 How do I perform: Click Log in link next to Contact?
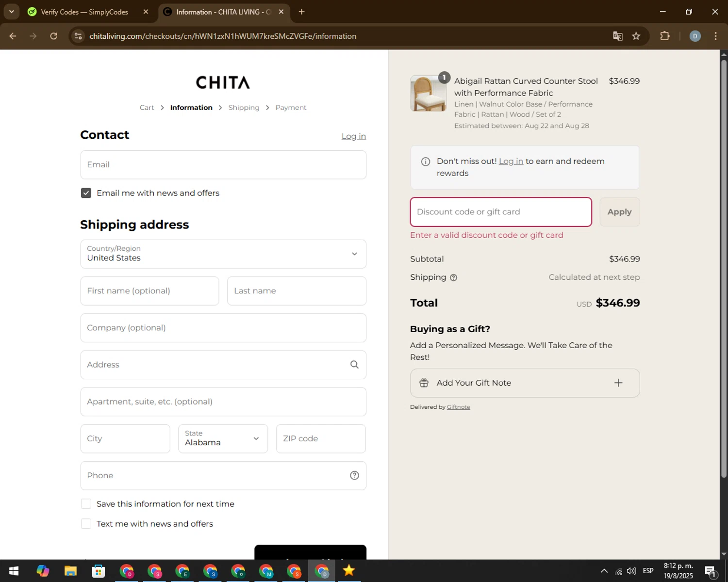(353, 136)
